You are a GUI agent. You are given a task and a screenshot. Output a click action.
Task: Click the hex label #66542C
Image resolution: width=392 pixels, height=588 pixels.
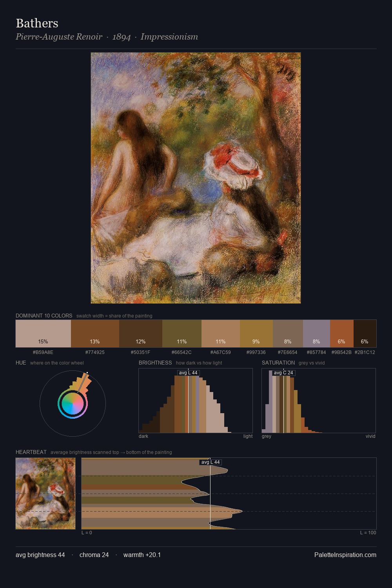coord(181,352)
